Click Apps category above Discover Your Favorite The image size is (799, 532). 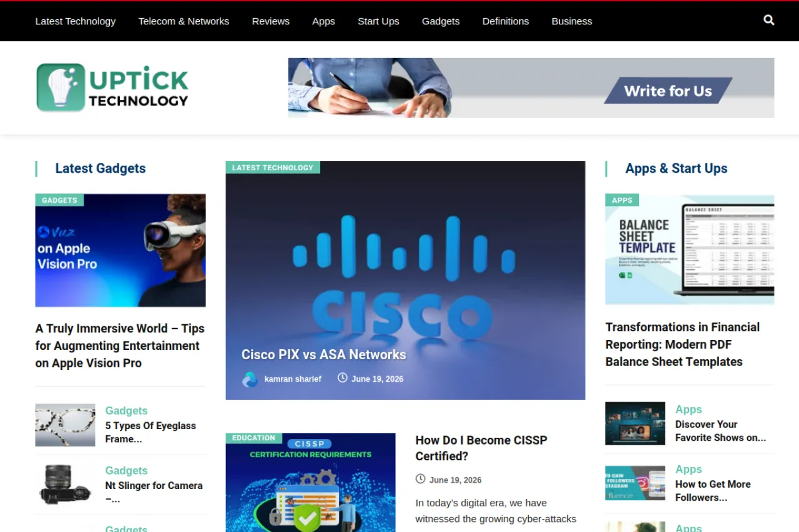click(x=689, y=409)
